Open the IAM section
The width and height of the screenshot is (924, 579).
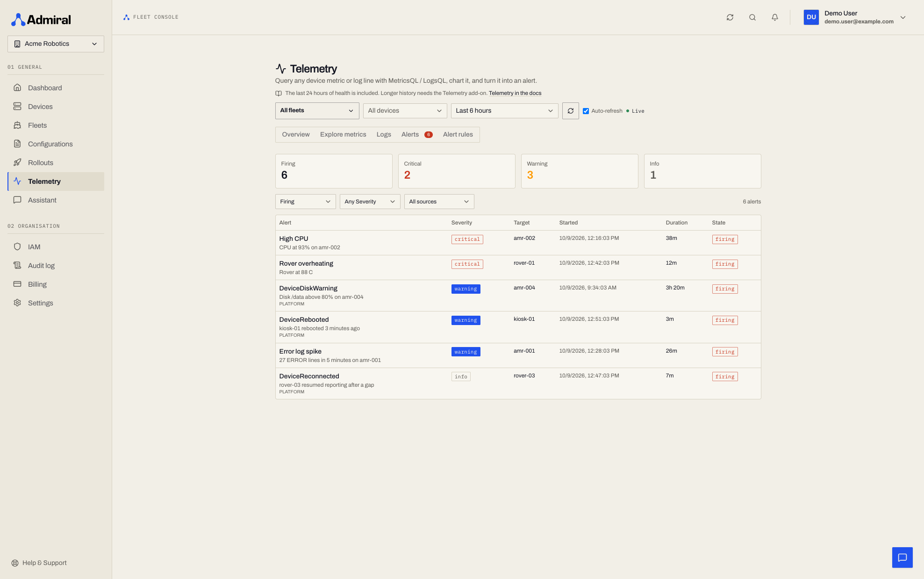click(x=56, y=247)
